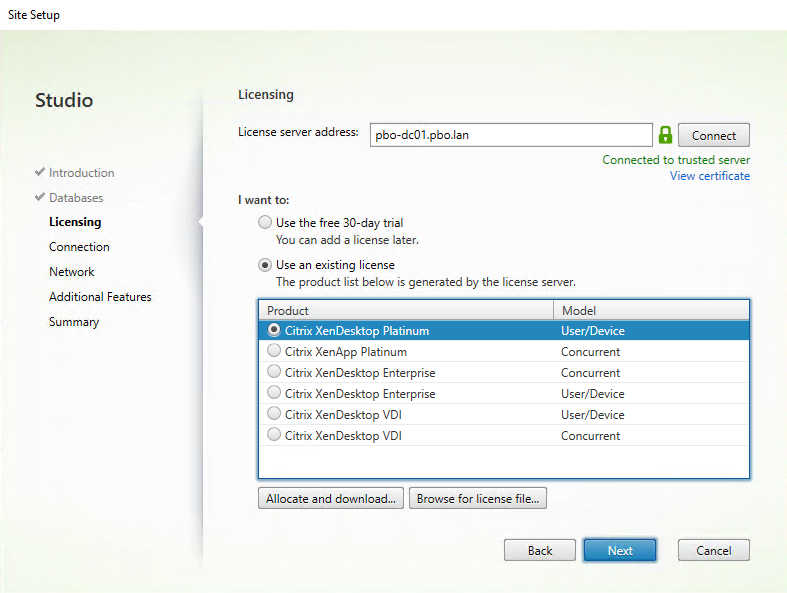
Task: Click Browse for license file button
Action: coord(477,498)
